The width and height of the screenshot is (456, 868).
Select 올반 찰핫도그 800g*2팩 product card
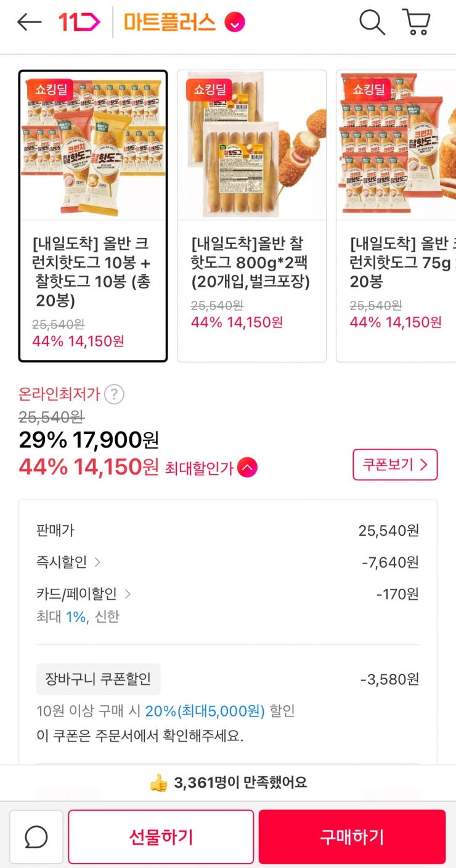251,216
